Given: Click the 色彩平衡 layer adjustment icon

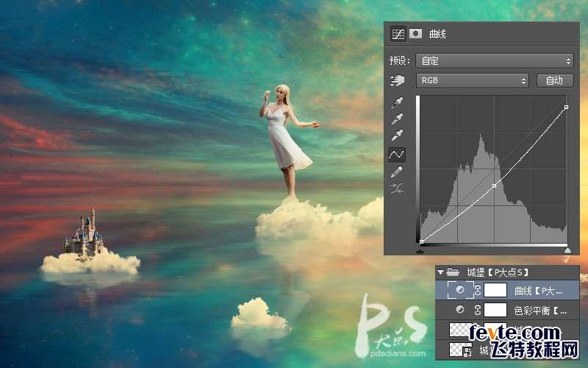Looking at the screenshot, I should (460, 309).
